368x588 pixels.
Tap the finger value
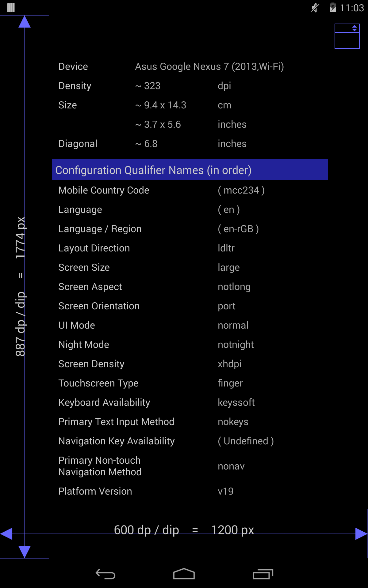click(x=230, y=383)
